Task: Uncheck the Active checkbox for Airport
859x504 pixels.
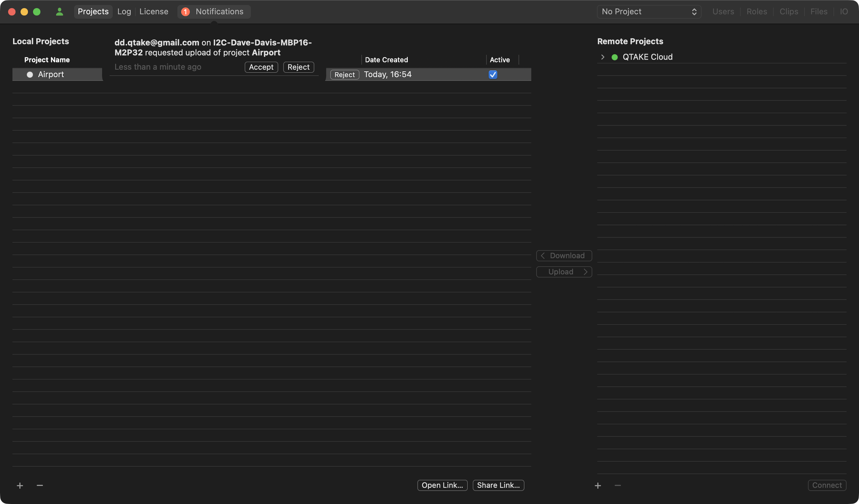Action: coord(493,74)
